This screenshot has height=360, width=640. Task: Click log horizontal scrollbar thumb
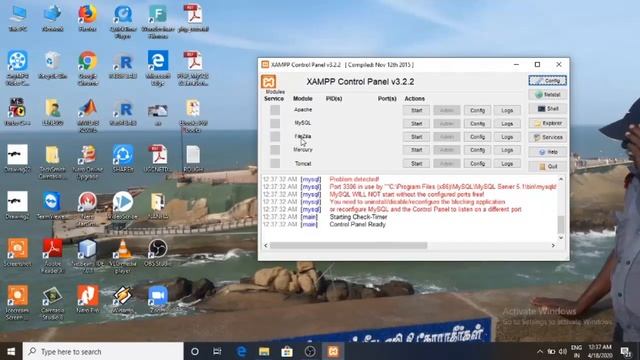[x=348, y=245]
